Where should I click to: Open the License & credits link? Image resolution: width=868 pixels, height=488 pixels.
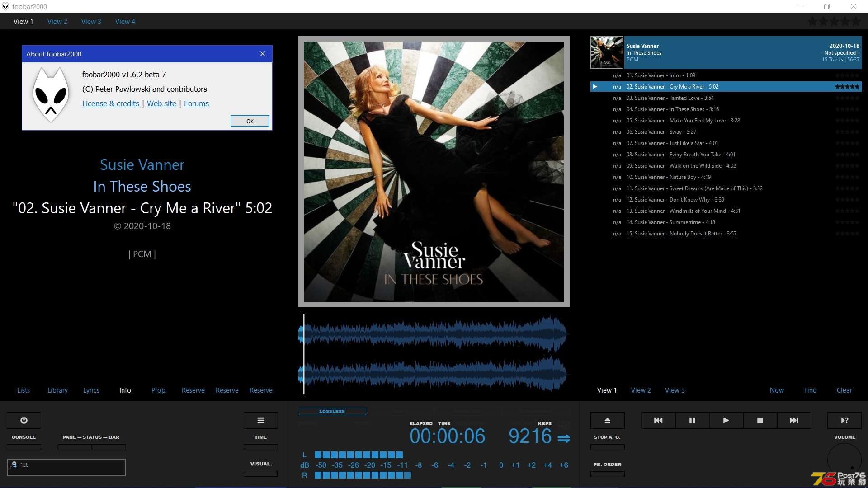(x=111, y=103)
